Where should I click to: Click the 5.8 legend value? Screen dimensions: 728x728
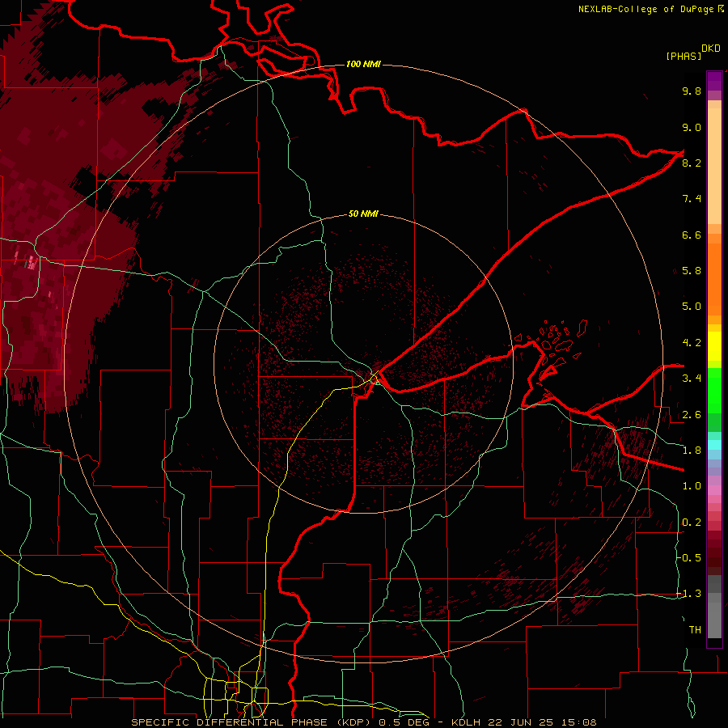pos(692,271)
